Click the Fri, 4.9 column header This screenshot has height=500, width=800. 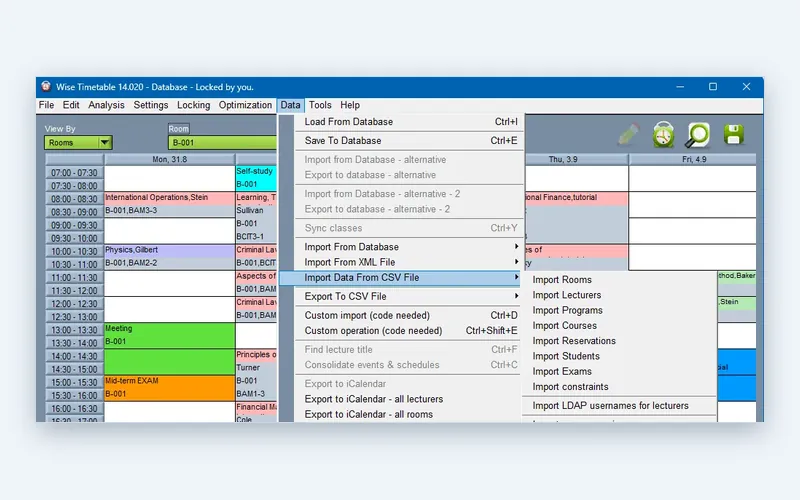pos(693,159)
